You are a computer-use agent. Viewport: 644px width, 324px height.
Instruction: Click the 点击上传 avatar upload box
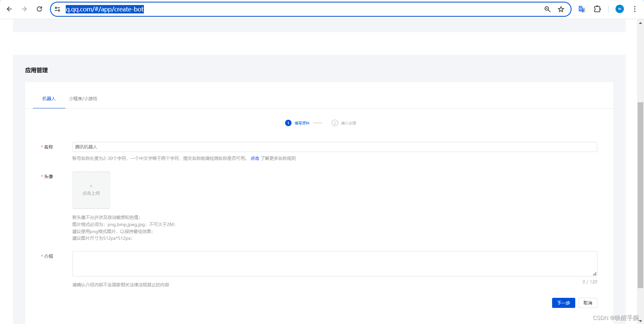click(91, 190)
